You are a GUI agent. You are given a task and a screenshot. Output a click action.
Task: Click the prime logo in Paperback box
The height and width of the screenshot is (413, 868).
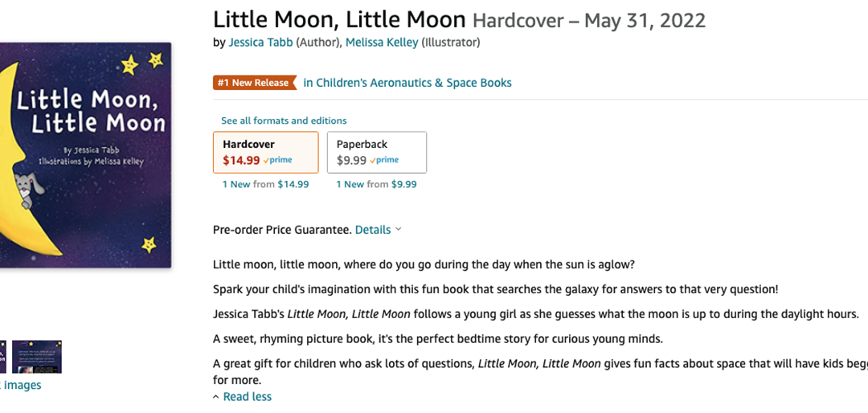(x=383, y=161)
